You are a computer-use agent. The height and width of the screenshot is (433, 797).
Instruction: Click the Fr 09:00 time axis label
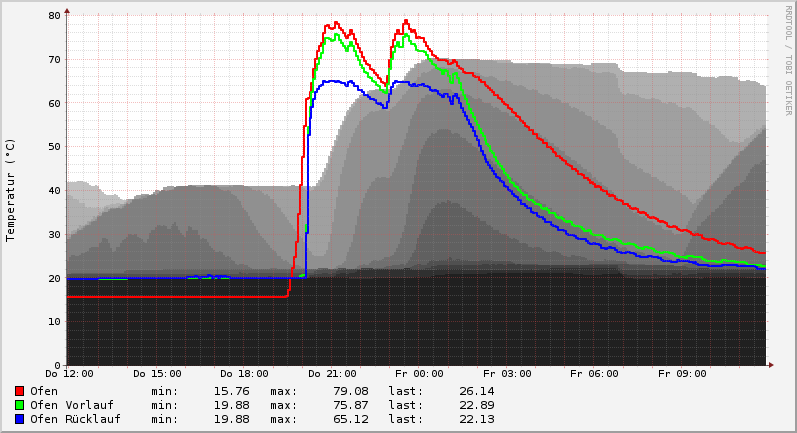point(680,374)
